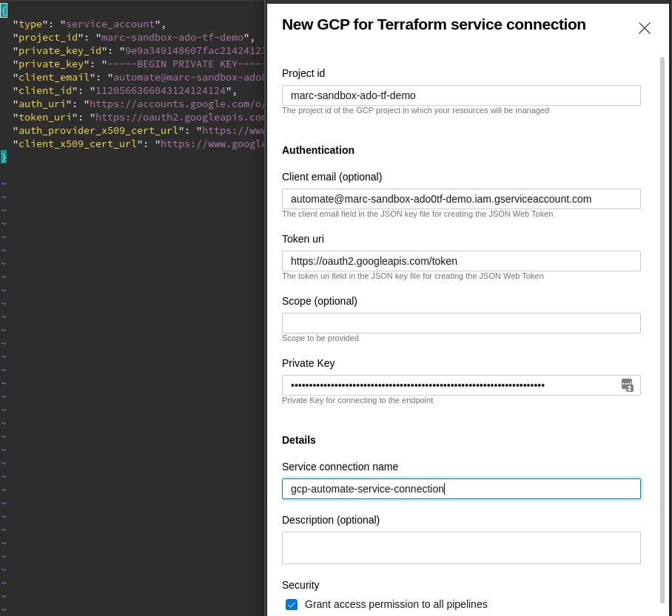Select the Service connection name field

461,488
